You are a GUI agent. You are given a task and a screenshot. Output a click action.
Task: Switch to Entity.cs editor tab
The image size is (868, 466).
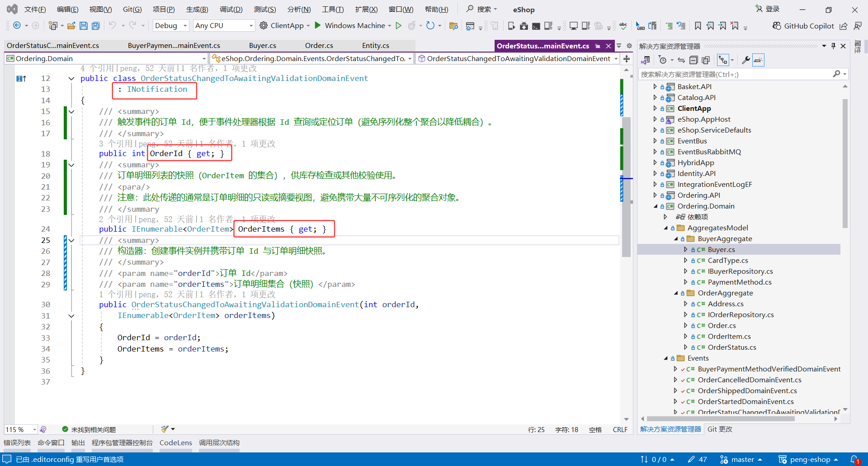pos(375,45)
